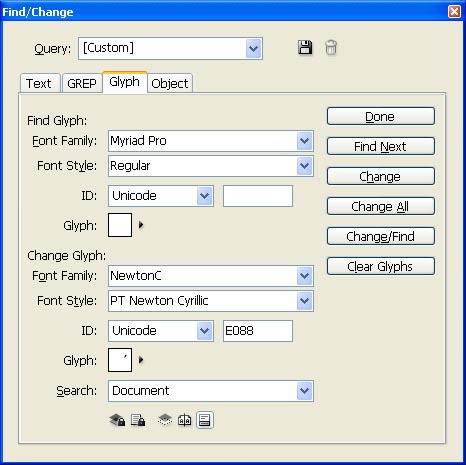This screenshot has width=466, height=465.
Task: Click the Done button
Action: point(381,116)
